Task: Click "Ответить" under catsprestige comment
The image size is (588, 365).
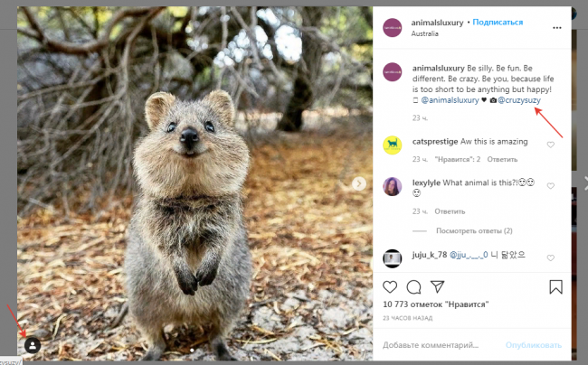Action: (x=502, y=159)
